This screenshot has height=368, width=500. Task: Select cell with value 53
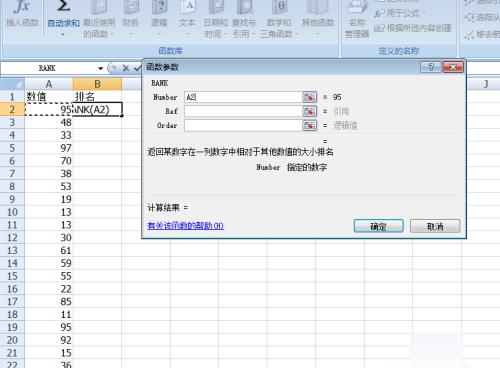49,186
